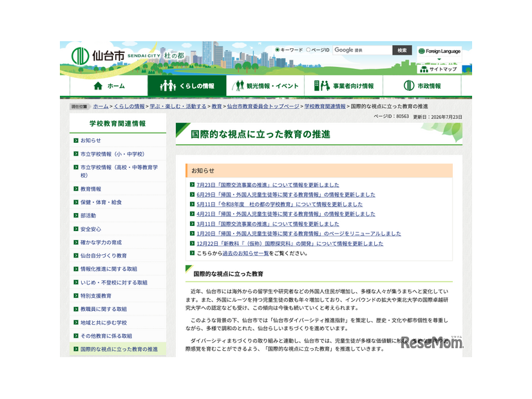Open the 6月29日 帰国・外国人児童生徒 news link
The image size is (532, 399).
tap(286, 195)
